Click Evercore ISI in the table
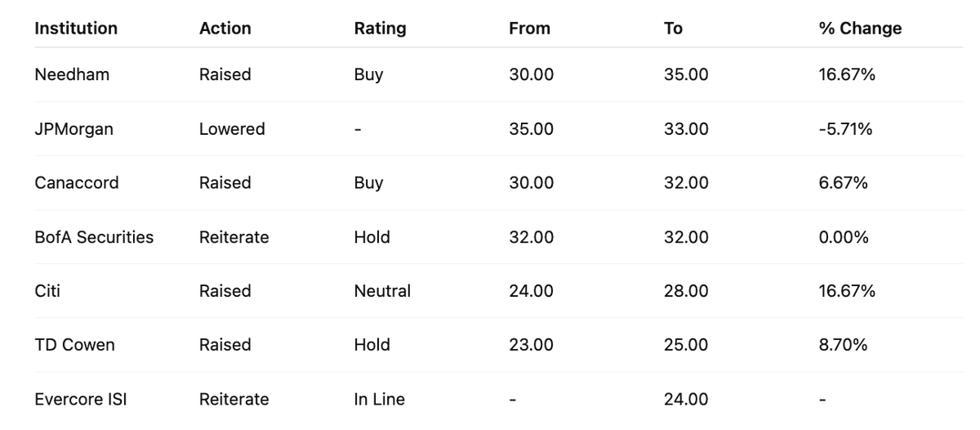 click(81, 400)
